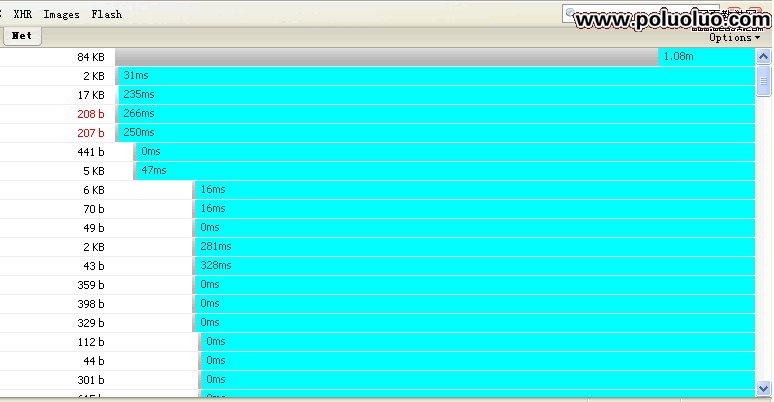Select the 441 b request row size
This screenshot has width=774, height=402.
pyautogui.click(x=91, y=152)
